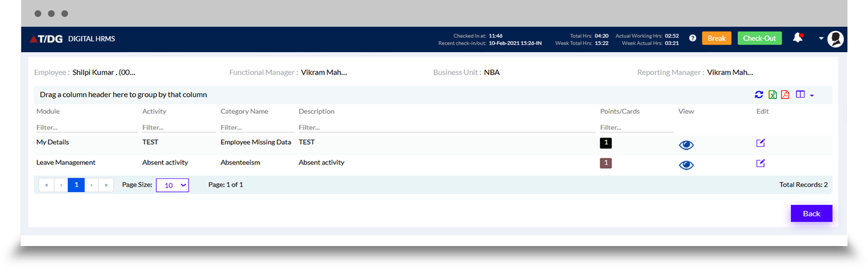Viewport: 868px width, 269px height.
Task: Open the notifications bell
Action: tap(798, 38)
